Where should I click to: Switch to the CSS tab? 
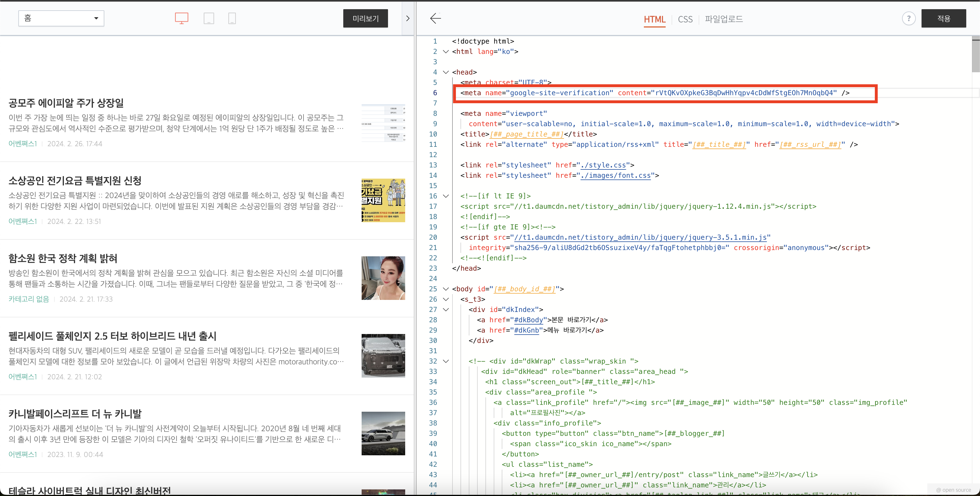tap(685, 19)
